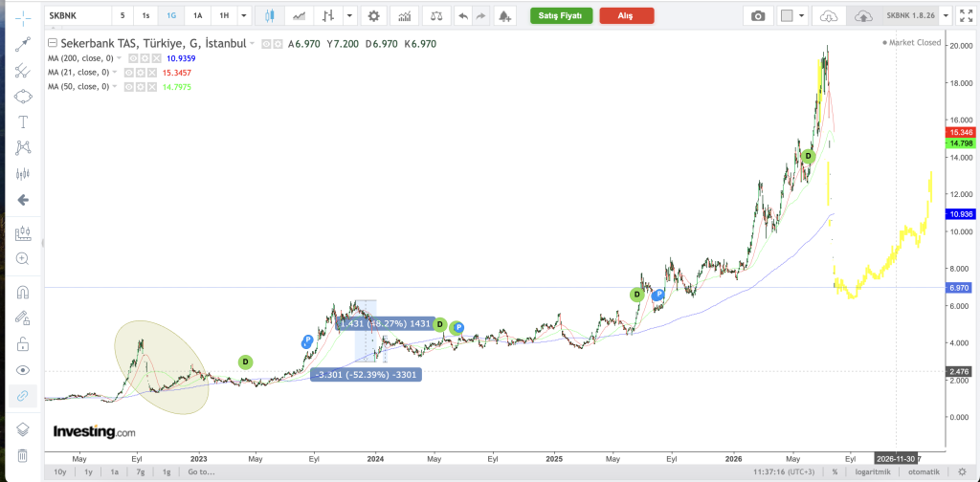Toggle the % percent scale
The width and height of the screenshot is (980, 482).
click(835, 472)
